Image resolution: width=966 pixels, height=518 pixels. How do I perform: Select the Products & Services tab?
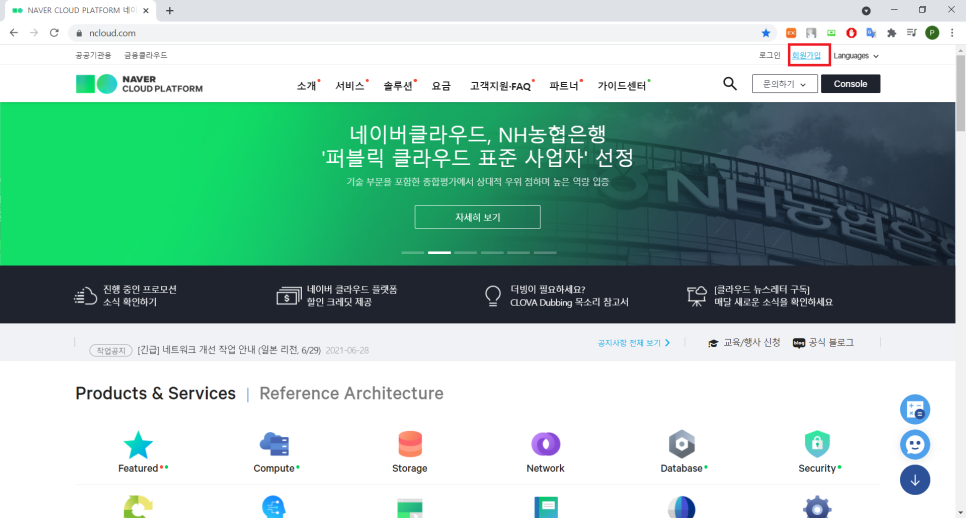pos(155,393)
